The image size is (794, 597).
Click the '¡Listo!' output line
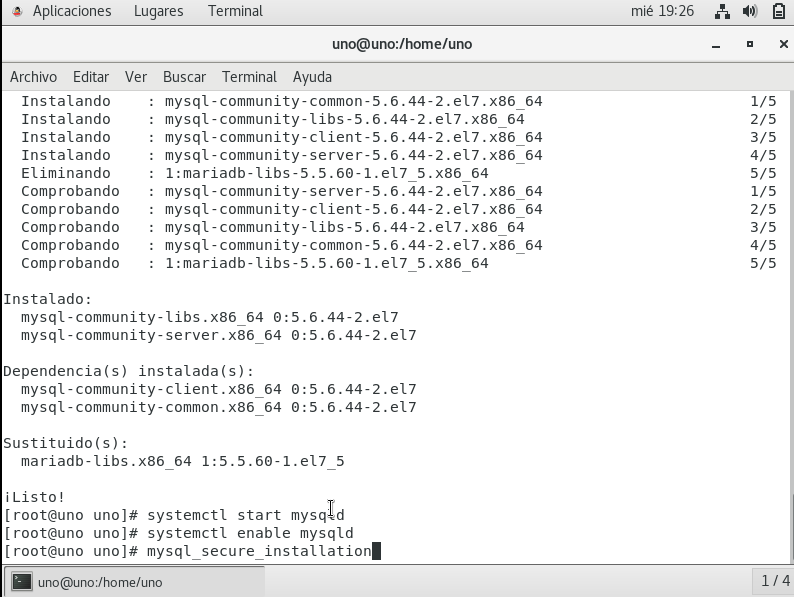(34, 497)
